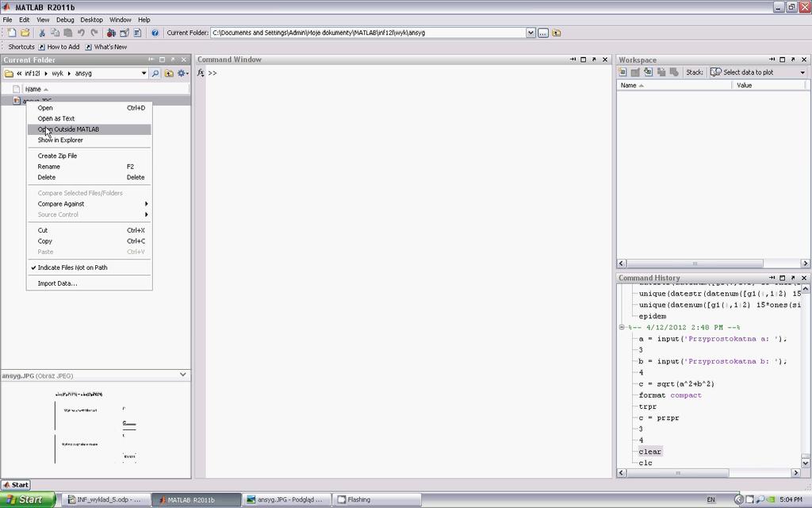Image resolution: width=812 pixels, height=508 pixels.
Task: Click the Command History horizontal scrollbar
Action: (677, 473)
